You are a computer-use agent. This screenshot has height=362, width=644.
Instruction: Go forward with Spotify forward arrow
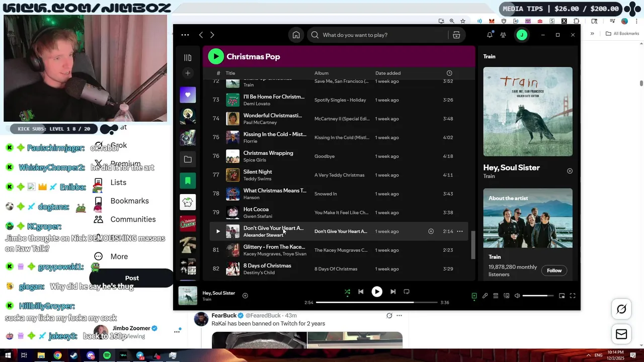[212, 35]
